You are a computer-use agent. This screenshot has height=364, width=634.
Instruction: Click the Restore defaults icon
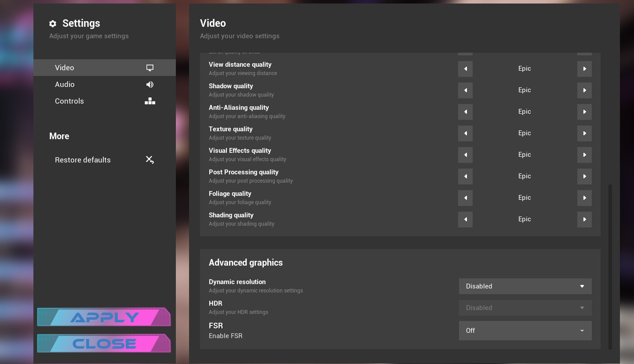(150, 160)
